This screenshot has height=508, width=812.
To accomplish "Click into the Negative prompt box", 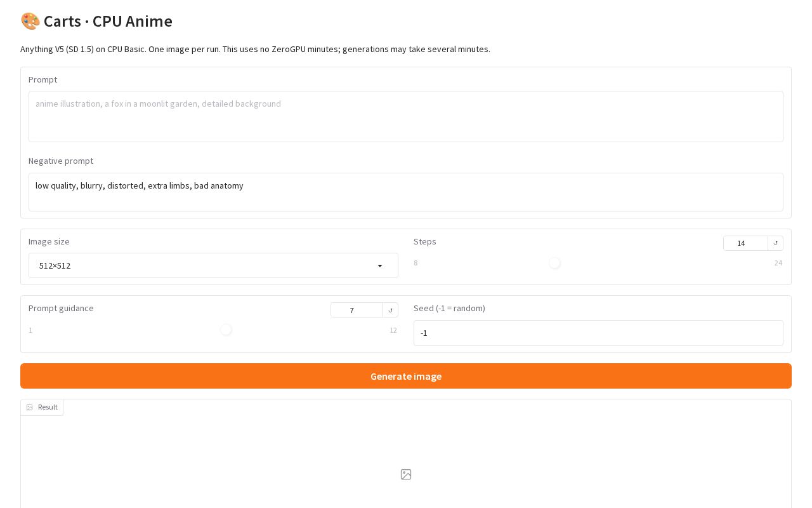I will [x=406, y=192].
